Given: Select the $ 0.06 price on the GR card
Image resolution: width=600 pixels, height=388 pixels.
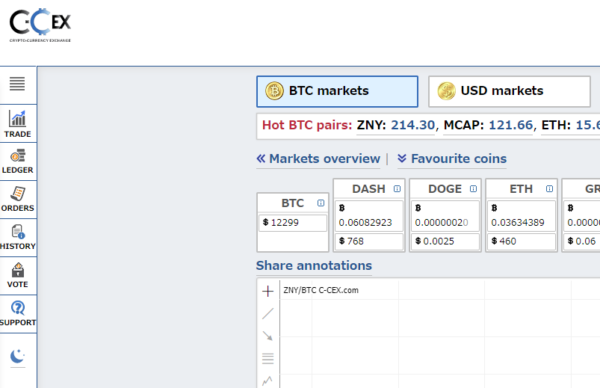Looking at the screenshot, I should pos(582,241).
